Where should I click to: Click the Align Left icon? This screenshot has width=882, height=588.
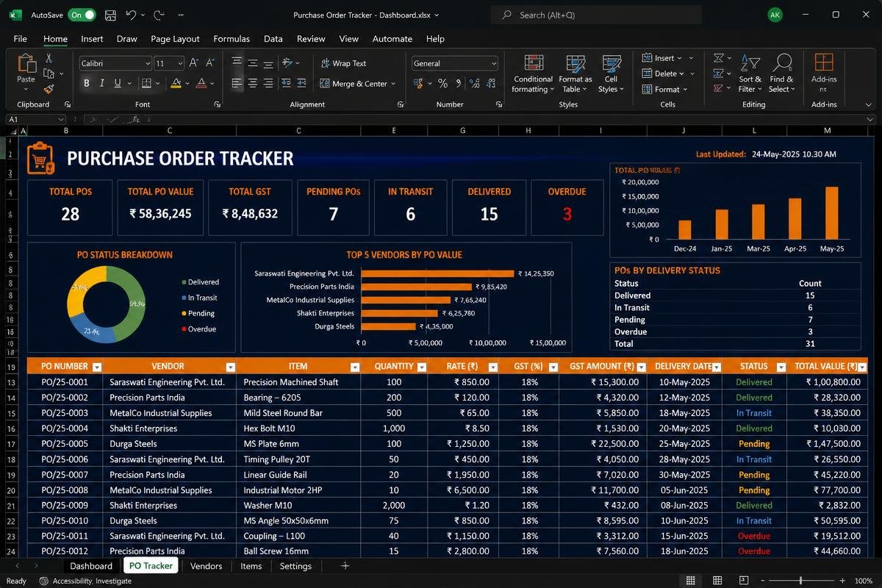(237, 84)
